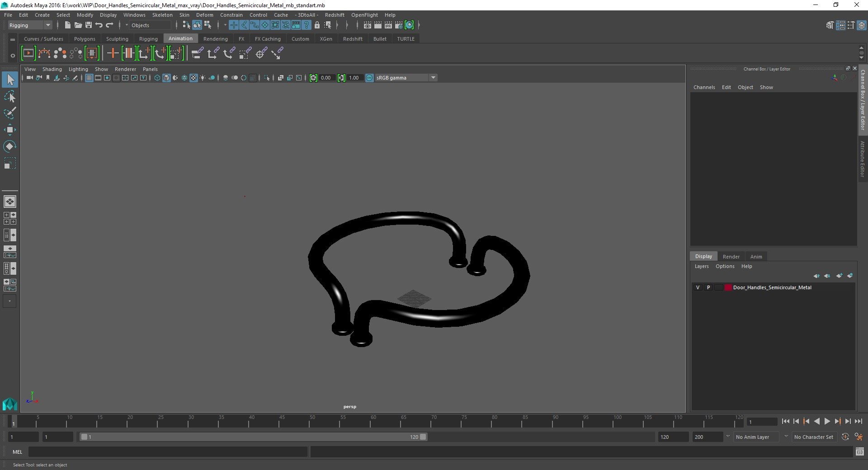Expand the Attribute Editor side tab

(863, 159)
